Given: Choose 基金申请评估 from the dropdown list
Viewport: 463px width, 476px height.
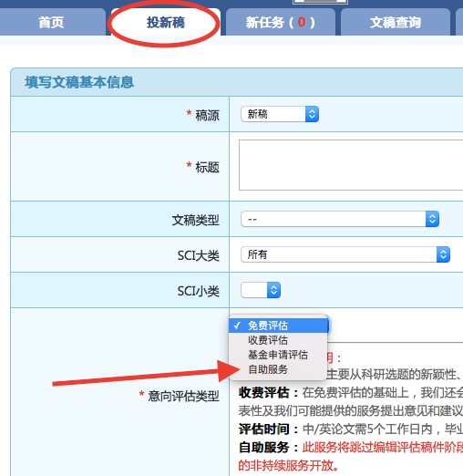Looking at the screenshot, I should 278,355.
